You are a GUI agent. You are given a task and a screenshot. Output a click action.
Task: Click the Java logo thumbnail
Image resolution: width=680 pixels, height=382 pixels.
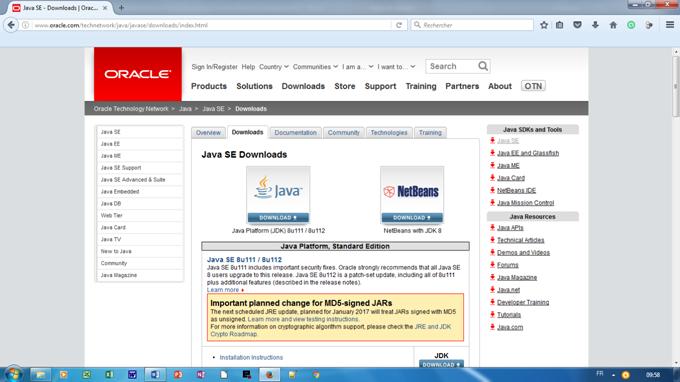pos(278,190)
